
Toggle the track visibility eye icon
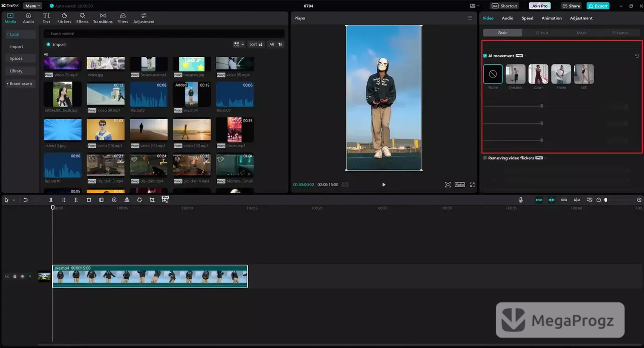22,276
